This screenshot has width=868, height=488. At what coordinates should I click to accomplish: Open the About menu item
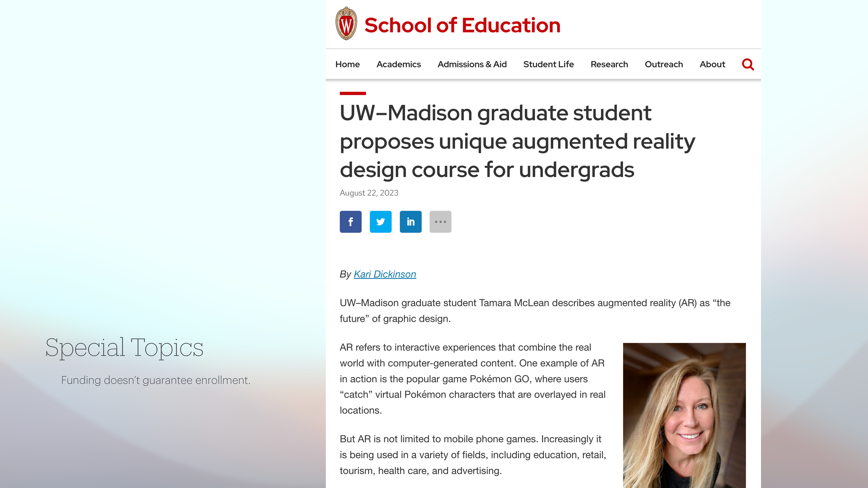(x=712, y=64)
